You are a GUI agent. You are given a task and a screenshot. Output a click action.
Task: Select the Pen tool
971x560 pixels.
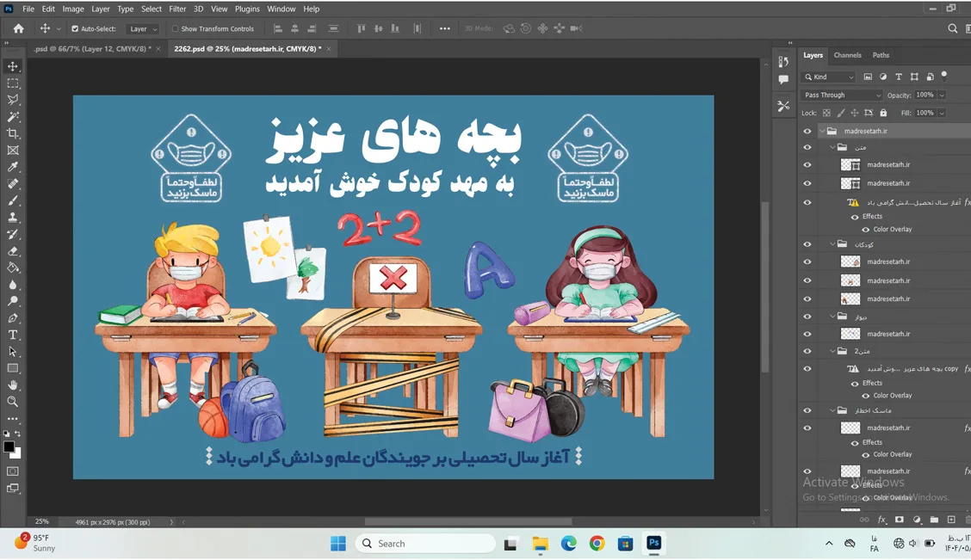point(12,318)
